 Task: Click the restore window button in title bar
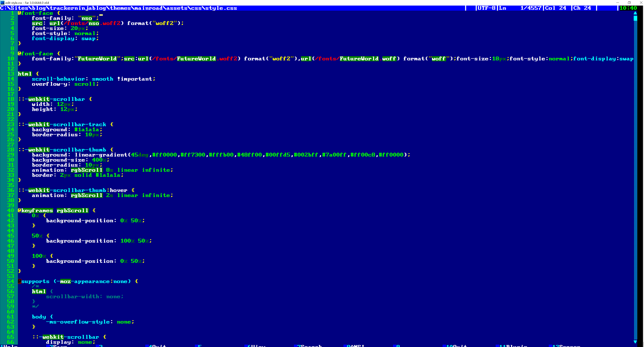(x=629, y=3)
